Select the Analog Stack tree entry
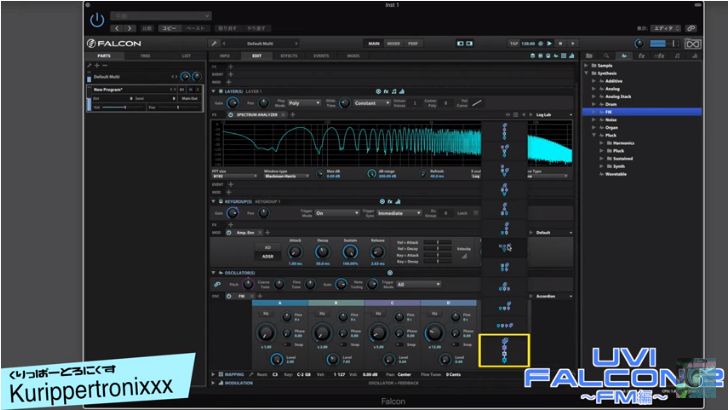This screenshot has height=410, width=728. [618, 97]
